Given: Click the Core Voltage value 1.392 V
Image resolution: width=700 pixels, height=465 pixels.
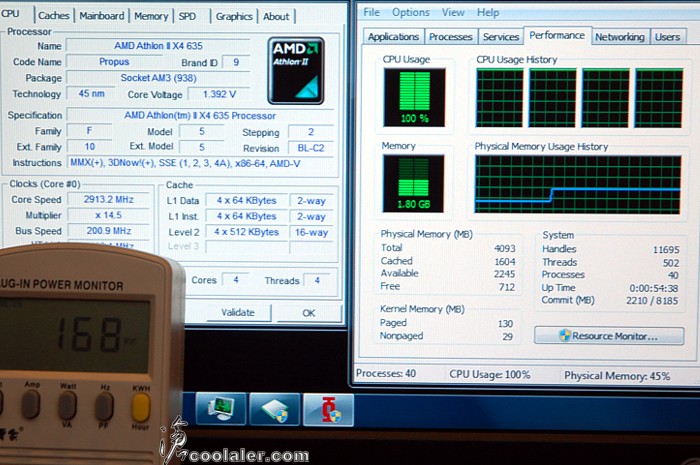Looking at the screenshot, I should coord(219,94).
